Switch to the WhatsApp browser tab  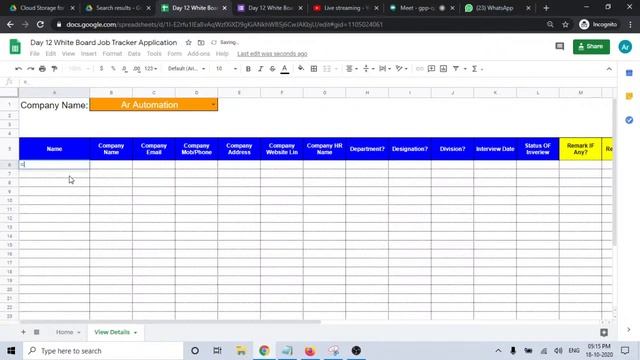494,8
